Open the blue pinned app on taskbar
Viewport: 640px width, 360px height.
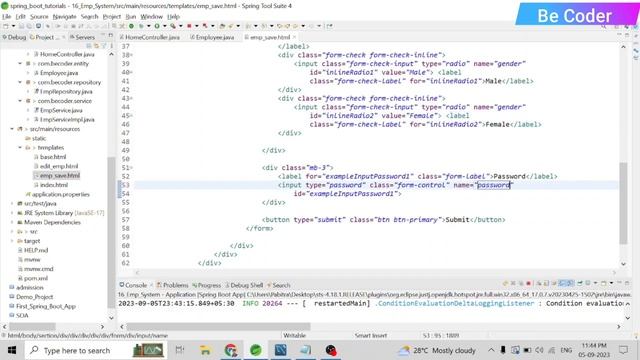pos(281,350)
